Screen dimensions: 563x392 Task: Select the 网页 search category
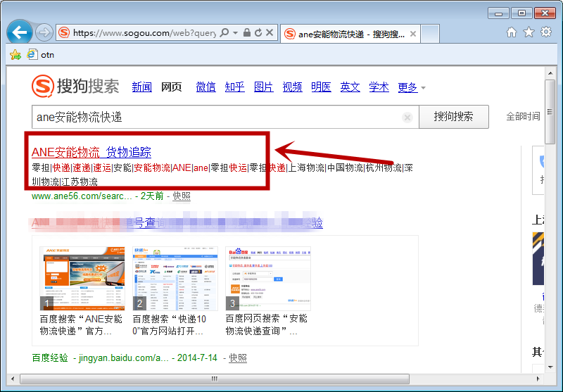[x=171, y=87]
